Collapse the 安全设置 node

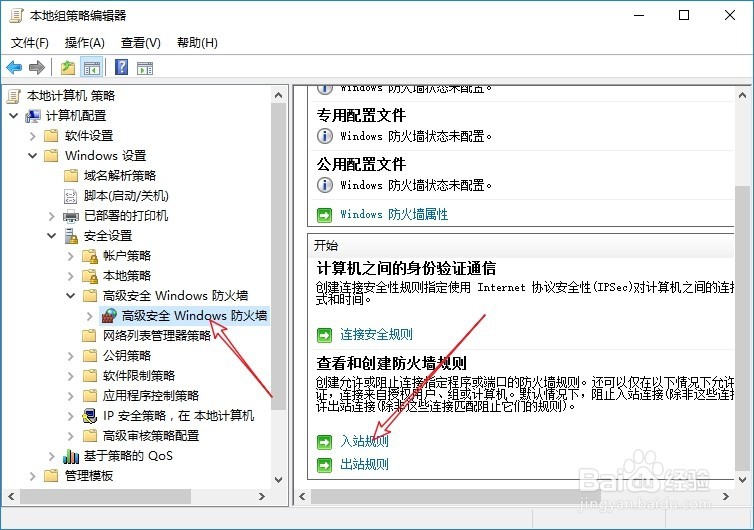pyautogui.click(x=51, y=236)
